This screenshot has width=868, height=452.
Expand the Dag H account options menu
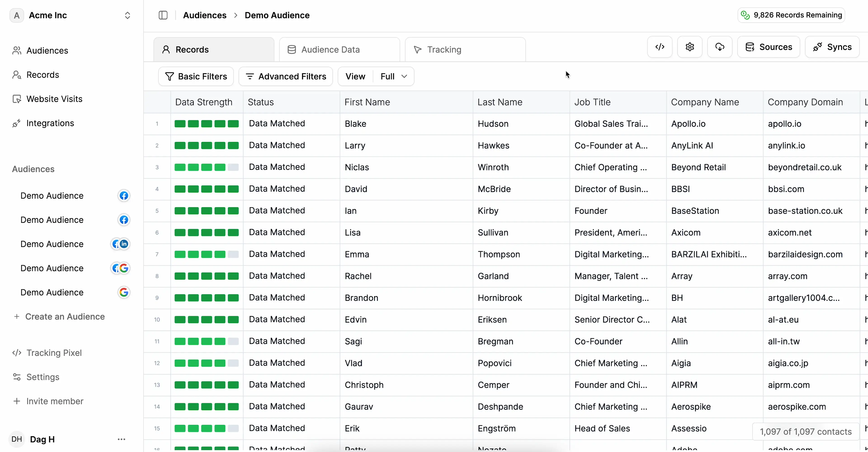point(122,439)
